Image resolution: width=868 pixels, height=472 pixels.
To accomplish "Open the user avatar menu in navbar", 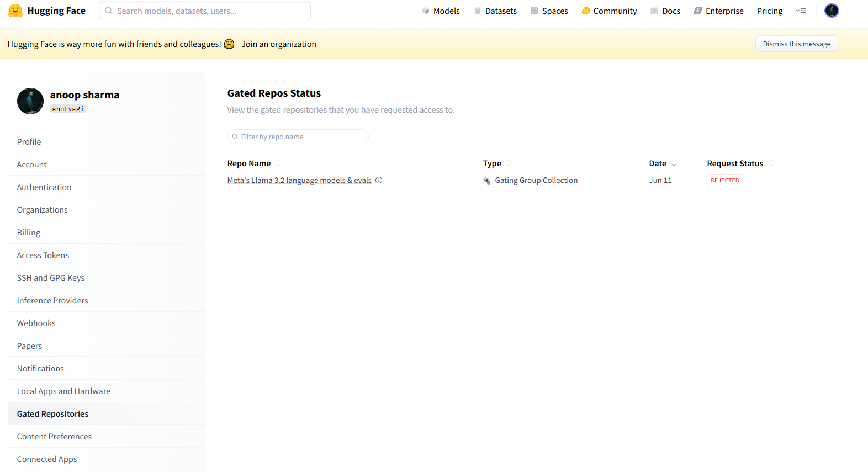I will click(x=832, y=11).
